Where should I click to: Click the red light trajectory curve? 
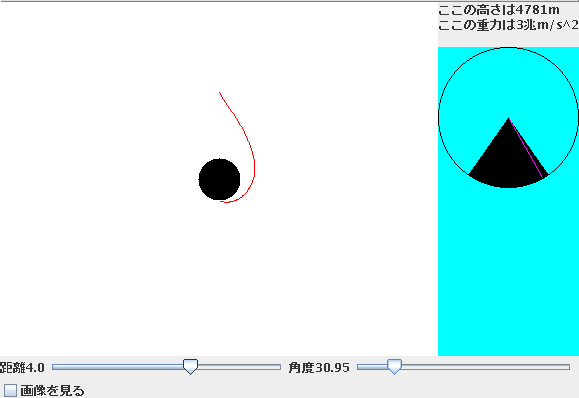[x=254, y=162]
